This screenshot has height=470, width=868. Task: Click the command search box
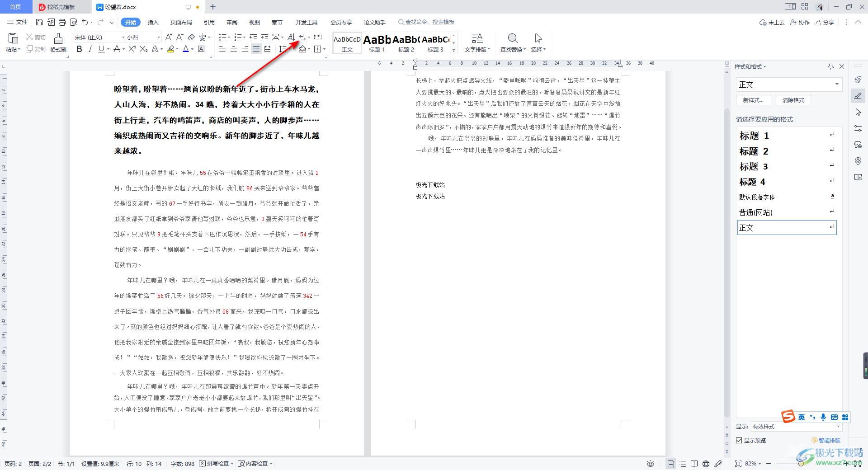(x=426, y=22)
